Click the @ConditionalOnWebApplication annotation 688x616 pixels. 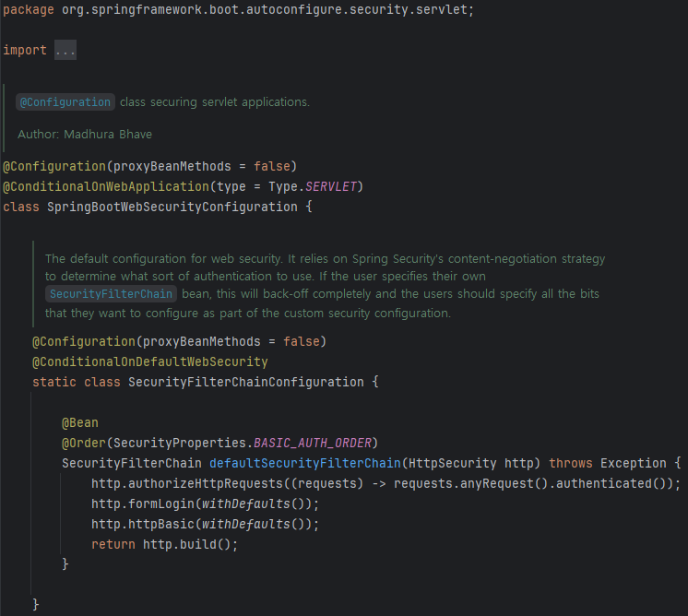(106, 186)
